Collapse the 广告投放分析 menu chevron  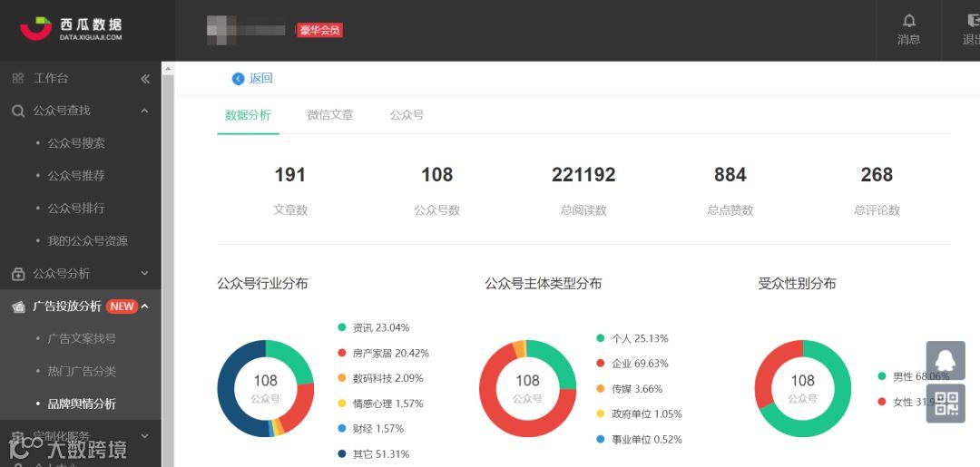pyautogui.click(x=144, y=306)
